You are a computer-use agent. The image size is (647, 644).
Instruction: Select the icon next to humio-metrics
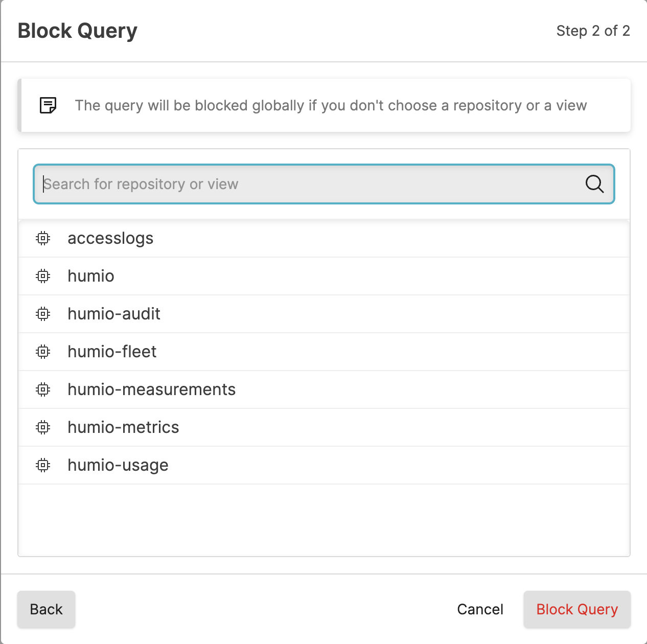(43, 427)
